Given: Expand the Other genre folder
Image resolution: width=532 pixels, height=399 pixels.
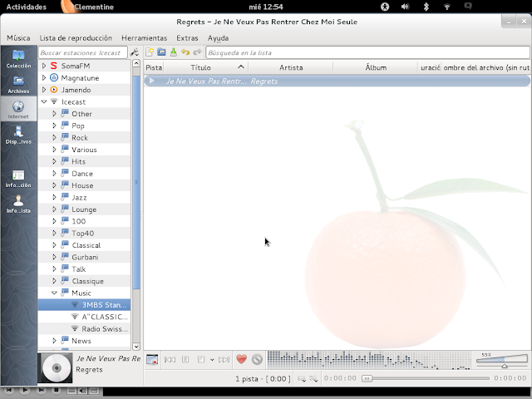Looking at the screenshot, I should tap(54, 114).
